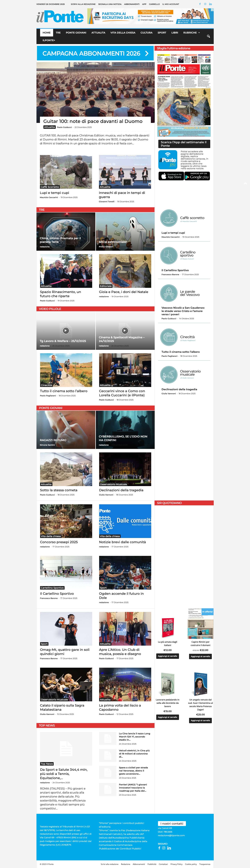Open footer Facebook icon under Seguici
The width and height of the screenshot is (250, 868).
pos(159,848)
